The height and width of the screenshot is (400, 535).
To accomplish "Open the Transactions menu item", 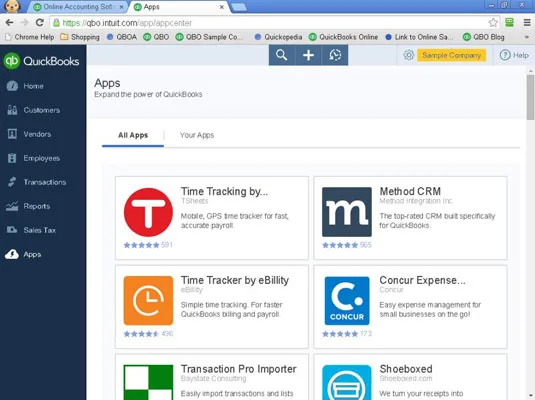I will point(45,182).
